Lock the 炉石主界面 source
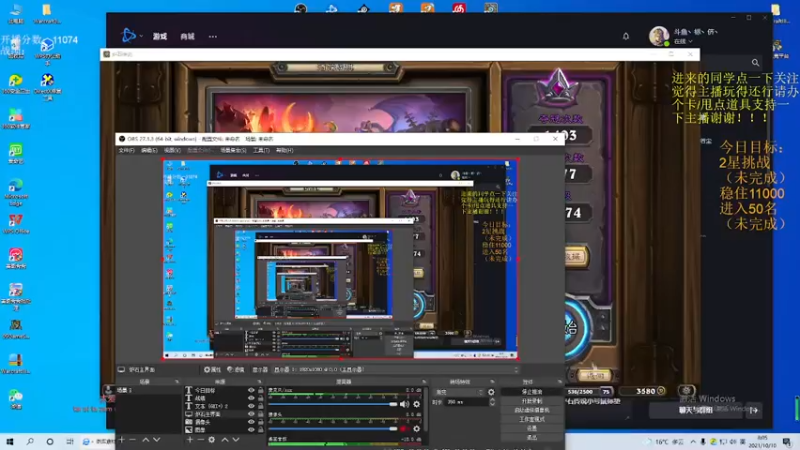This screenshot has width=800, height=450. coord(261,414)
